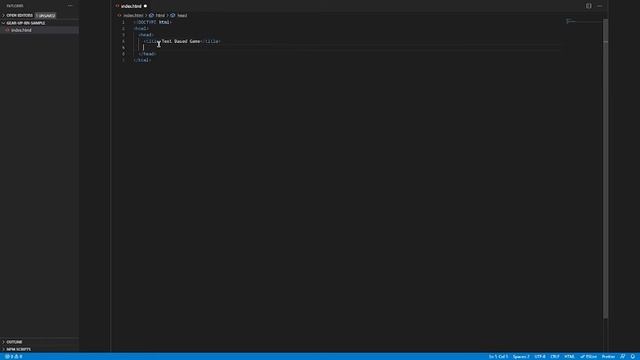Click the head breadcrumb segment

pos(182,16)
